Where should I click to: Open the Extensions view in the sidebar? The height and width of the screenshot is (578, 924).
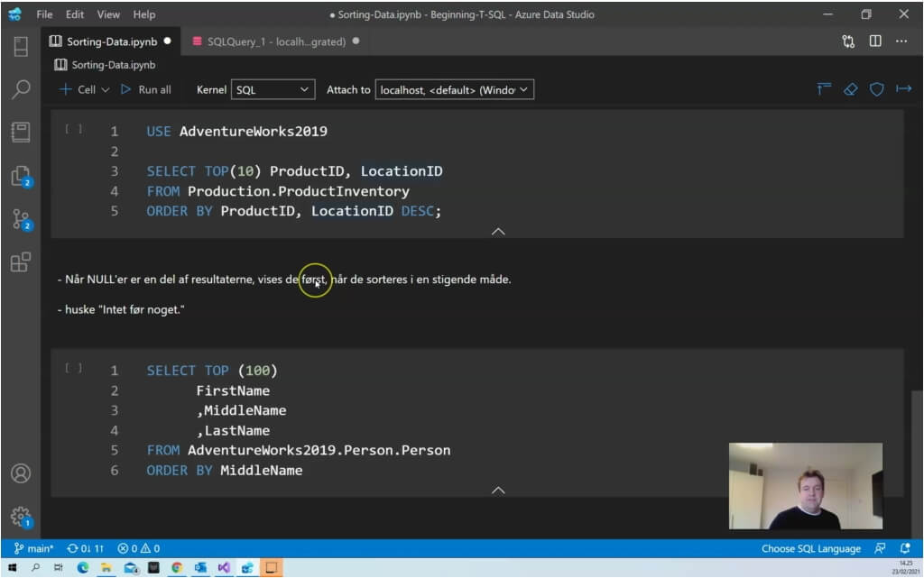(20, 262)
